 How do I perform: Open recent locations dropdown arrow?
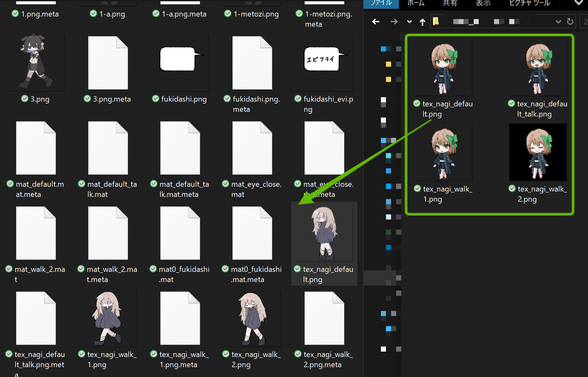tap(409, 22)
